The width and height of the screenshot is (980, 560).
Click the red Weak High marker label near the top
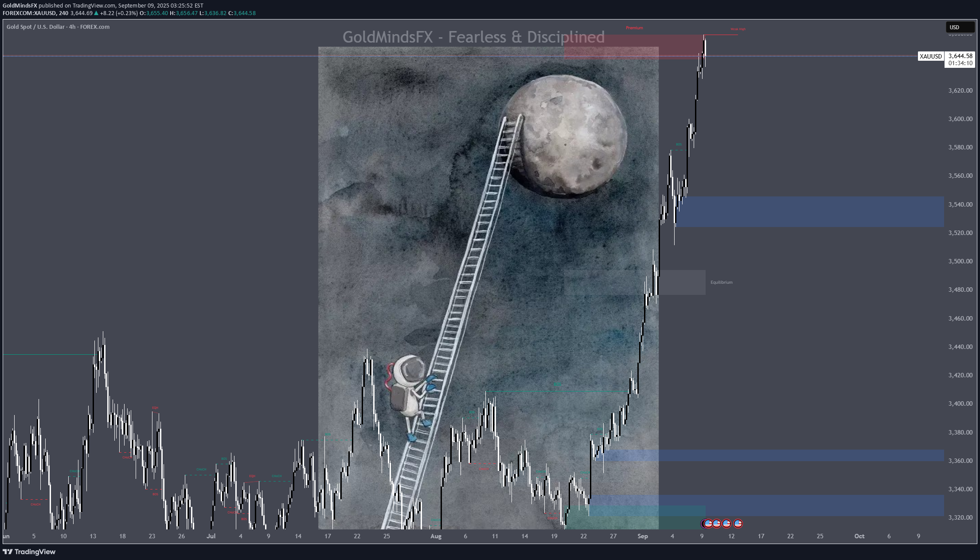tap(738, 28)
